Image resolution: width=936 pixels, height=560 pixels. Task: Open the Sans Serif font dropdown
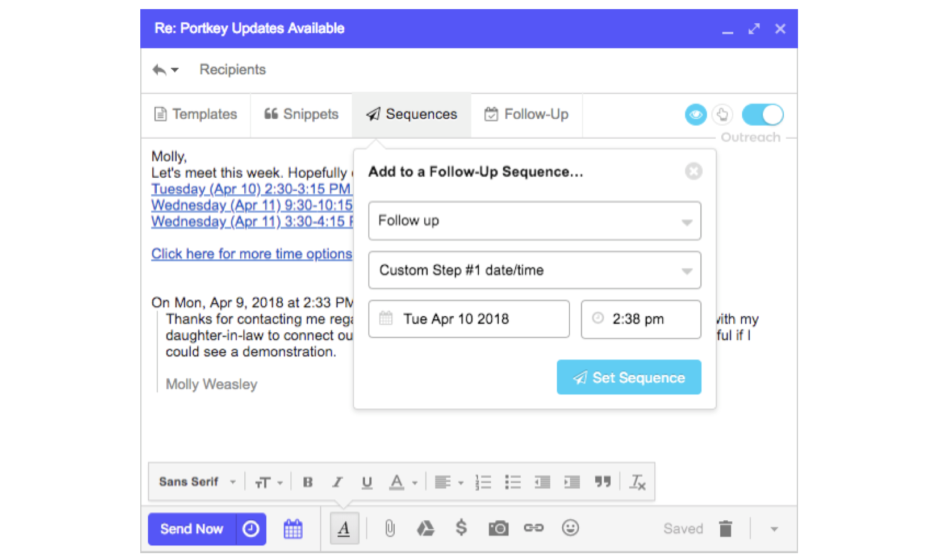point(197,482)
